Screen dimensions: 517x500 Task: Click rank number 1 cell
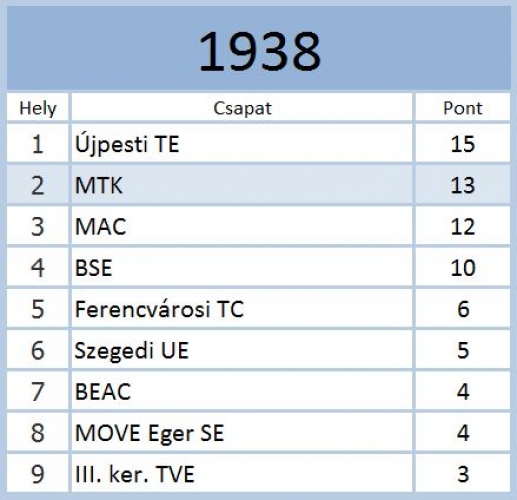(38, 144)
